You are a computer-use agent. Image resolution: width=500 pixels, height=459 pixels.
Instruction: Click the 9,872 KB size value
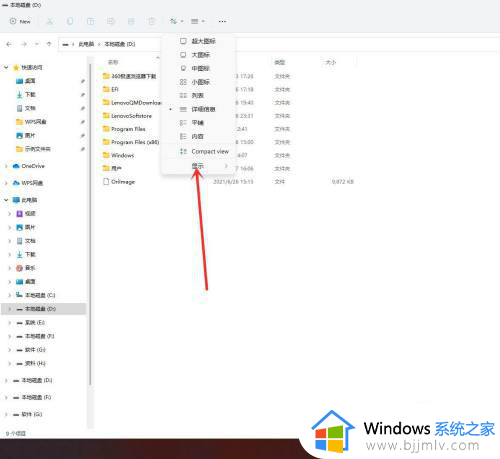point(343,182)
